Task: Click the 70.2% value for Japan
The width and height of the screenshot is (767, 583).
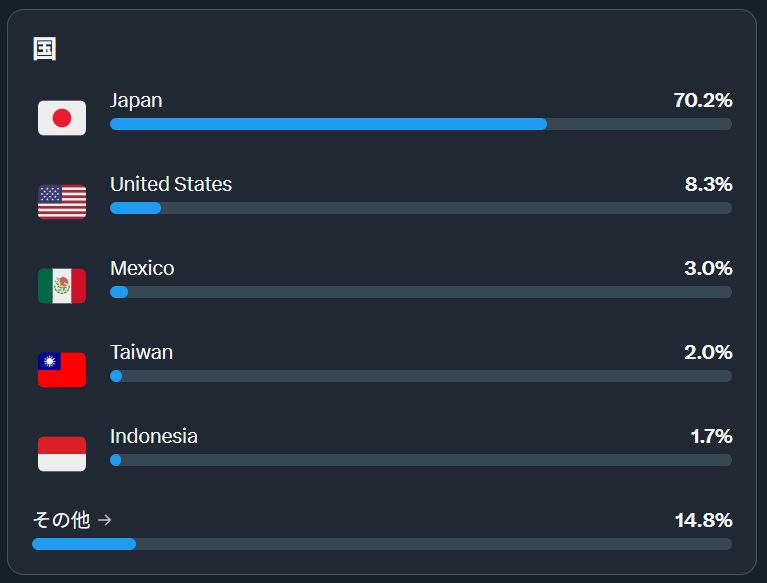Action: pyautogui.click(x=703, y=100)
